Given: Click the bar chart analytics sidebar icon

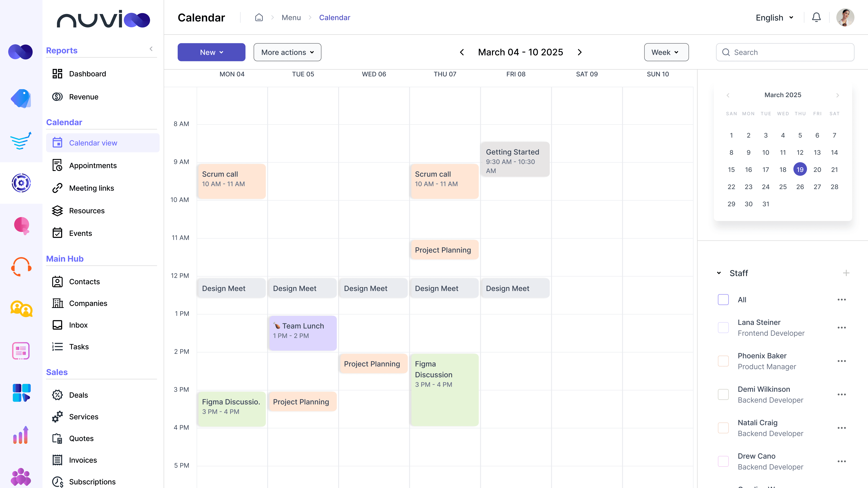Looking at the screenshot, I should pyautogui.click(x=21, y=435).
